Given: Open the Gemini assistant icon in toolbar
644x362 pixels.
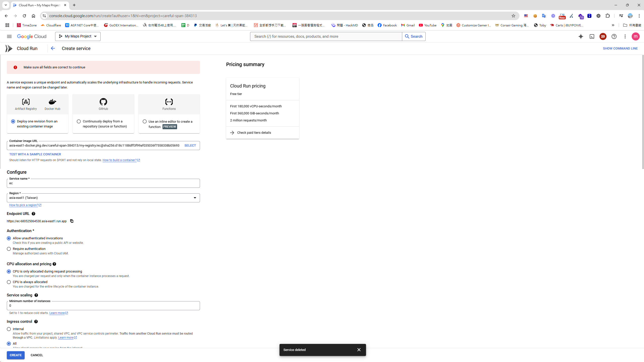Looking at the screenshot, I should (x=581, y=36).
